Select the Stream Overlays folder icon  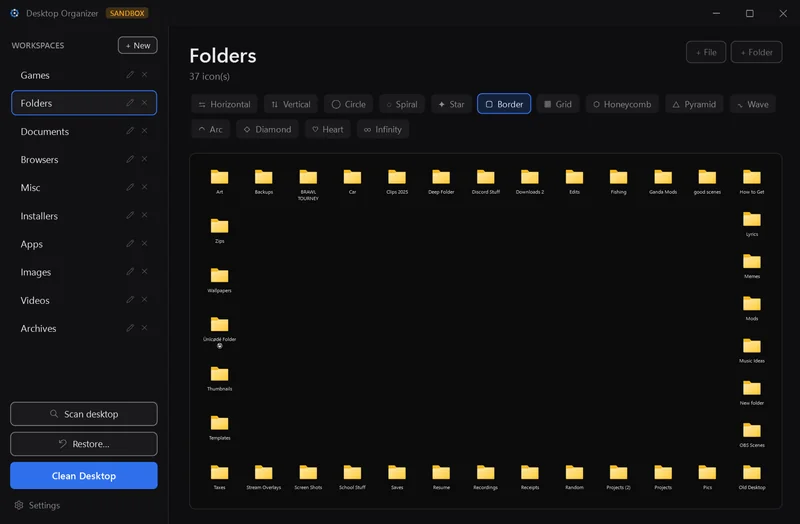coord(264,472)
